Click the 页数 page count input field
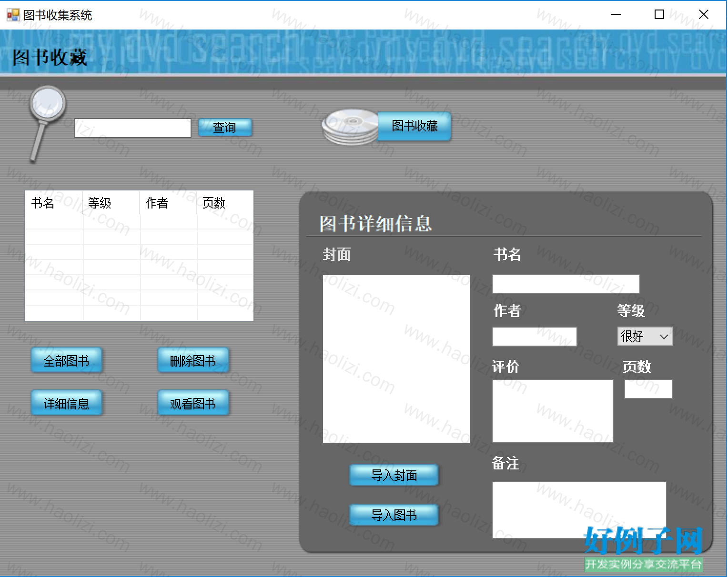The width and height of the screenshot is (728, 577). [x=648, y=389]
